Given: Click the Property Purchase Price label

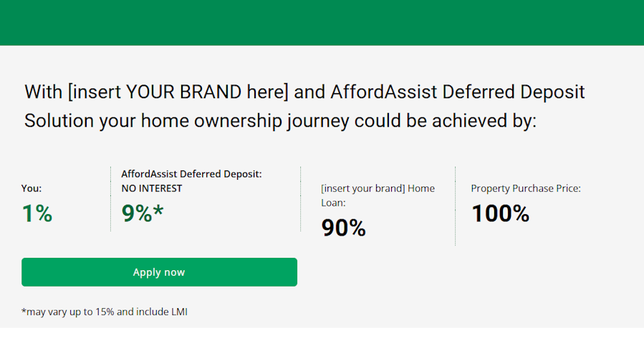Looking at the screenshot, I should click(x=526, y=188).
